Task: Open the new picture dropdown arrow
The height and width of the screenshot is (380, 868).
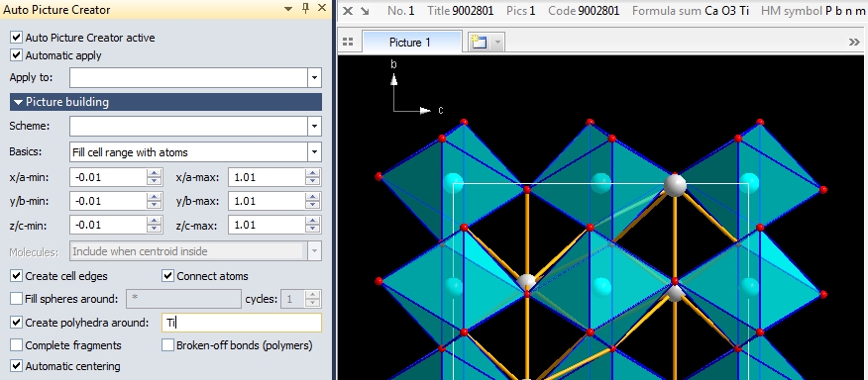Action: coord(496,42)
